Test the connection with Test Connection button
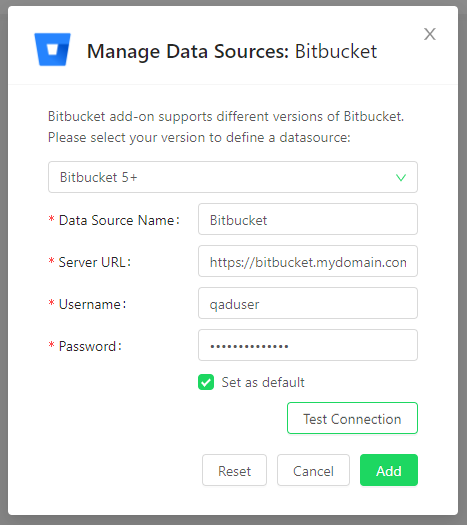This screenshot has height=525, width=467. (x=352, y=418)
